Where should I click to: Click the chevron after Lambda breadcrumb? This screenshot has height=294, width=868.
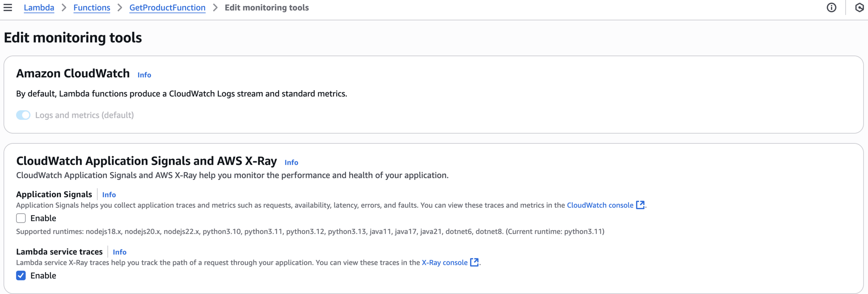[x=64, y=8]
